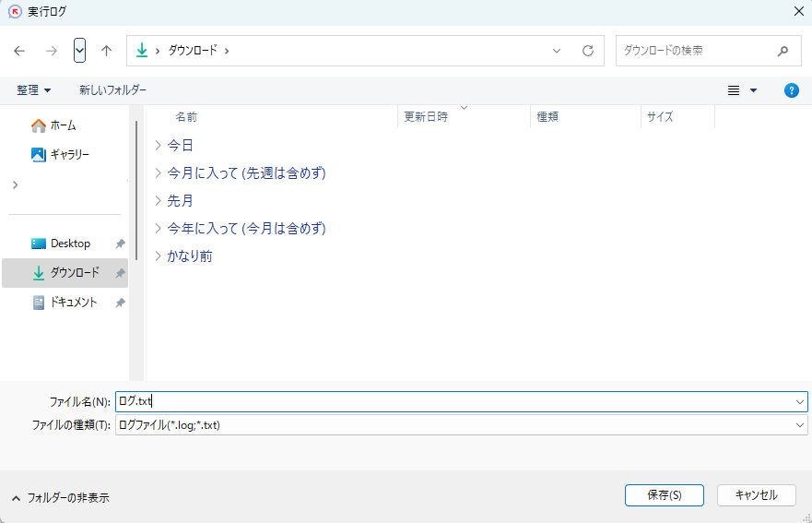This screenshot has width=812, height=523.
Task: Expand the かなり前 file group
Action: tap(159, 256)
